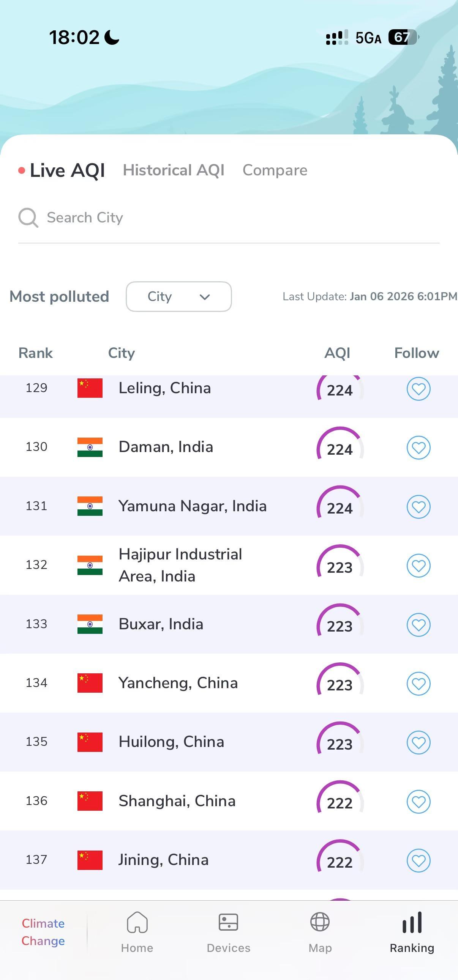The height and width of the screenshot is (980, 458).
Task: Tap the 224 AQI gauge for Yamuna Nagar
Action: pyautogui.click(x=340, y=506)
